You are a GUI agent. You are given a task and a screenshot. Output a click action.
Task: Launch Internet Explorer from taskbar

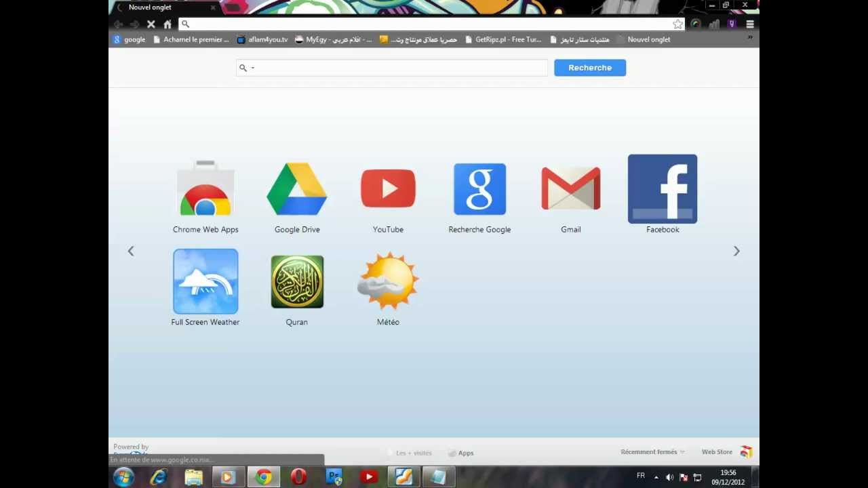[159, 477]
